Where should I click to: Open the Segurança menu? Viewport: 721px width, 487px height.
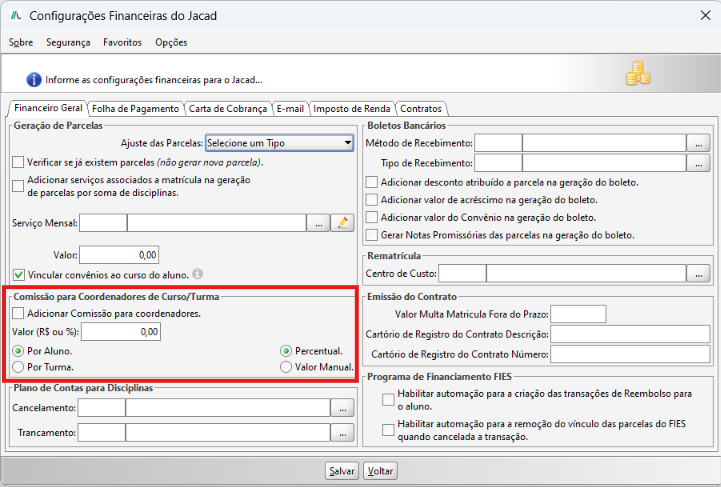coord(68,42)
